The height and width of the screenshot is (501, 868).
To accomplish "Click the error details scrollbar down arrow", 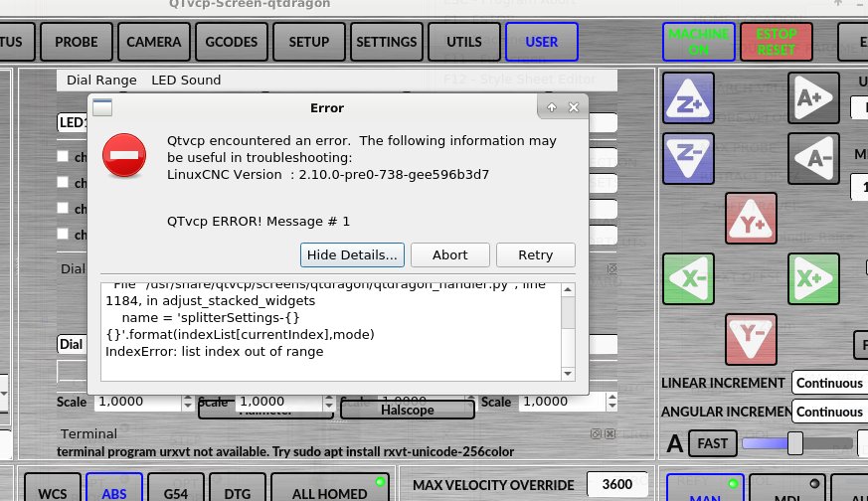I will [568, 374].
